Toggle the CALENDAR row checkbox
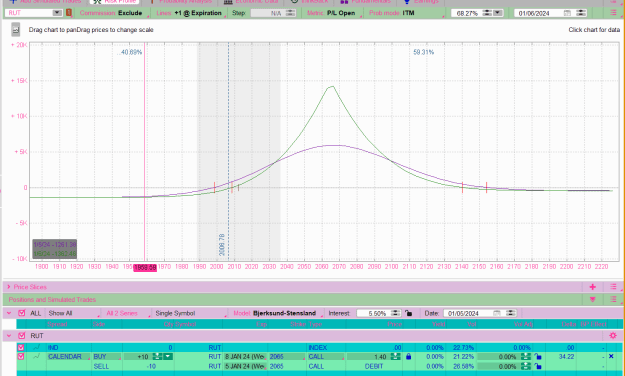 (x=21, y=356)
